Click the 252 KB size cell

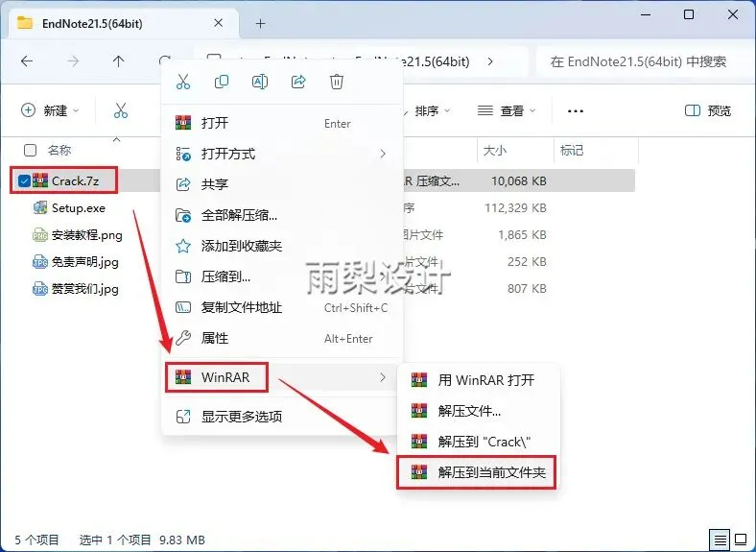point(527,262)
